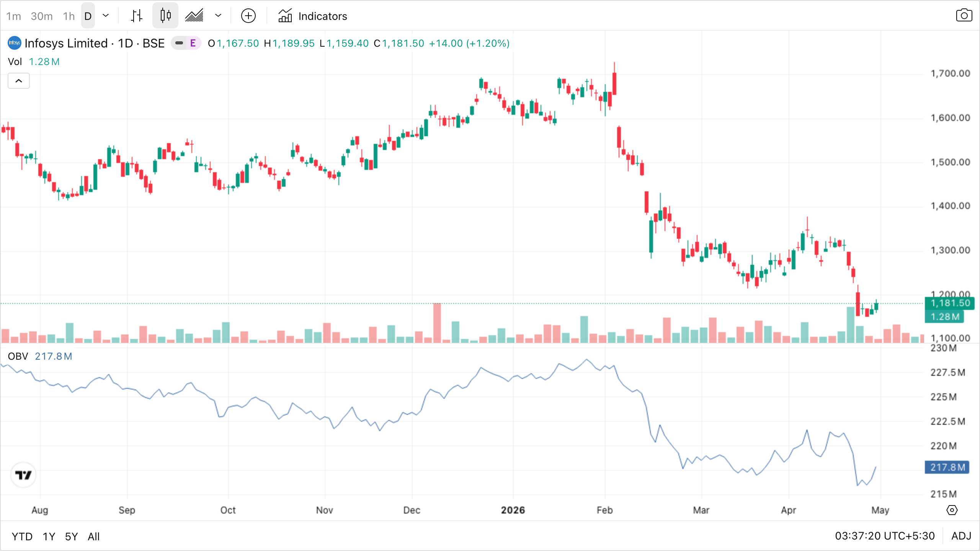Select the D daily timeframe
This screenshot has width=980, height=551.
88,16
